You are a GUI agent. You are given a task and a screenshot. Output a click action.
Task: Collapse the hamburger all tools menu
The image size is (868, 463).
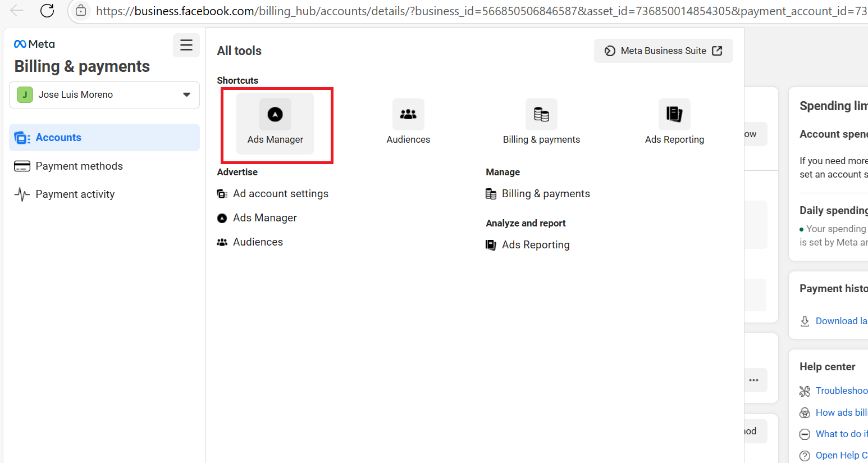(186, 46)
